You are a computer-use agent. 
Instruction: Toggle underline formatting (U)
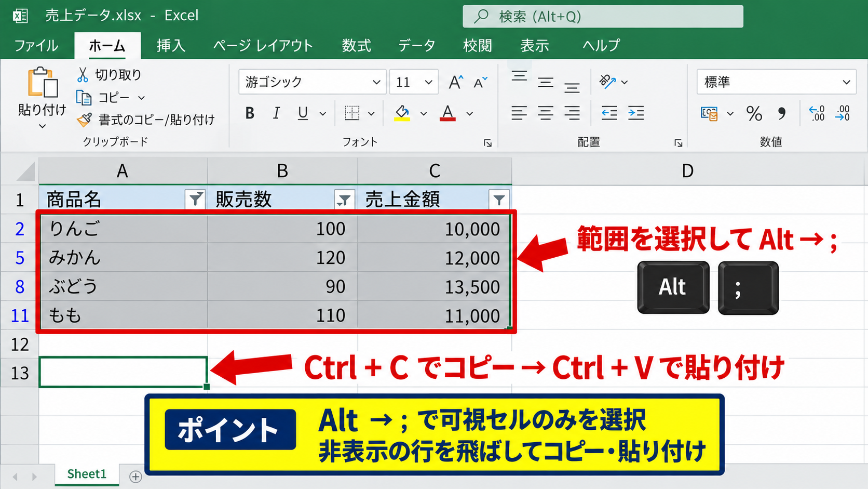point(303,113)
